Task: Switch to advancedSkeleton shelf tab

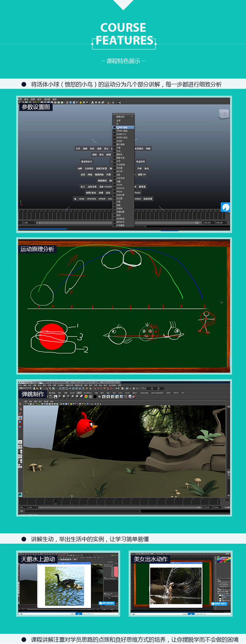Action: click(x=157, y=393)
